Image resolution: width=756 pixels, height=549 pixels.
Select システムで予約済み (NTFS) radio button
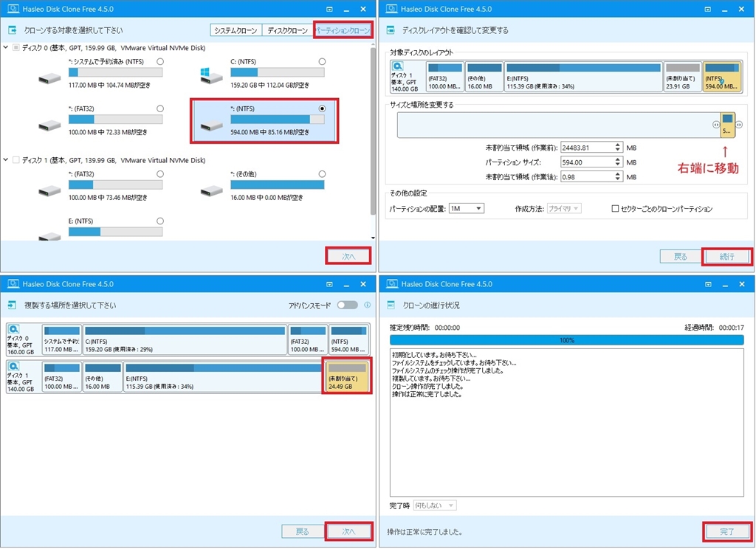160,62
